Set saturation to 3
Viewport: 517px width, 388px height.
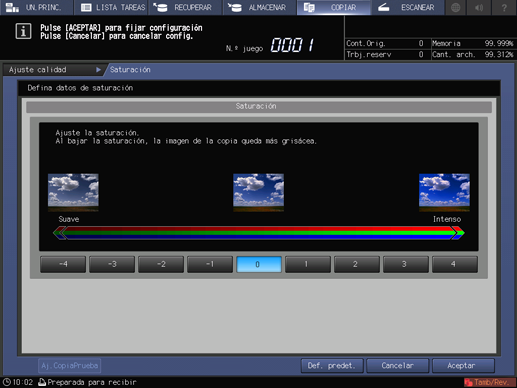[406, 264]
